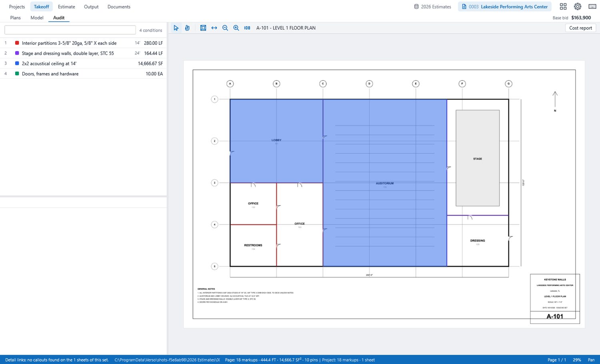Switch to the Model tab
This screenshot has height=364, width=600.
37,18
